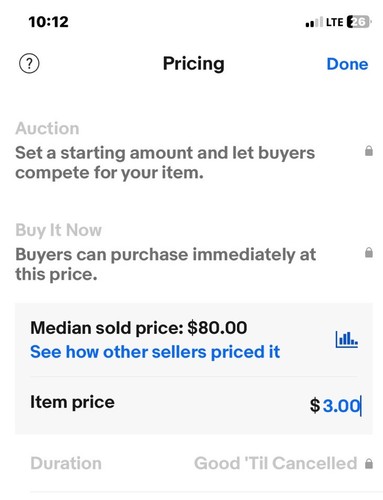383x500 pixels.
Task: Open the help question mark icon
Action: click(x=29, y=63)
